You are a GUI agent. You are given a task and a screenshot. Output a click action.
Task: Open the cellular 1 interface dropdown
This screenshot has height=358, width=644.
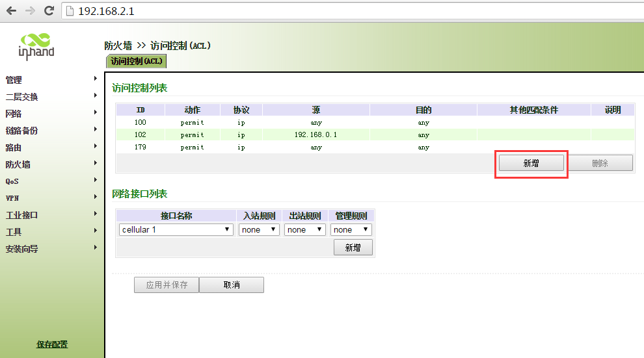click(x=176, y=229)
